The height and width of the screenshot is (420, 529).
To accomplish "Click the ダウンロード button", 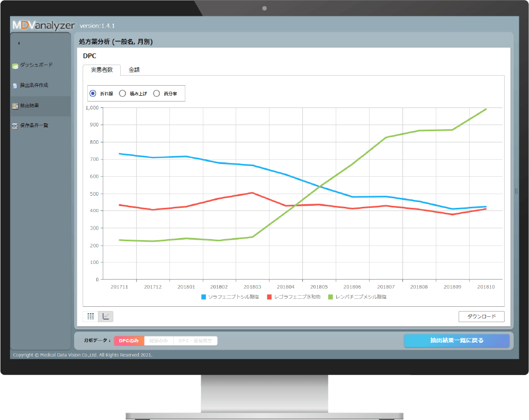I will [481, 316].
